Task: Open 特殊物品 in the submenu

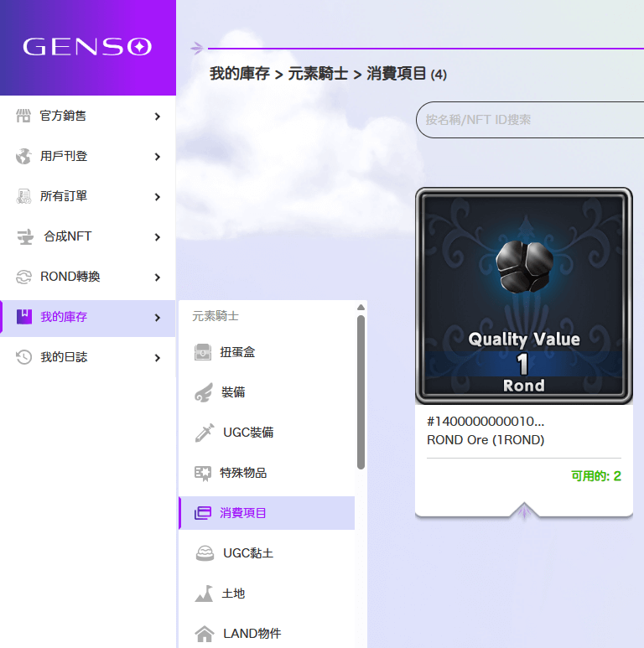Action: 243,473
